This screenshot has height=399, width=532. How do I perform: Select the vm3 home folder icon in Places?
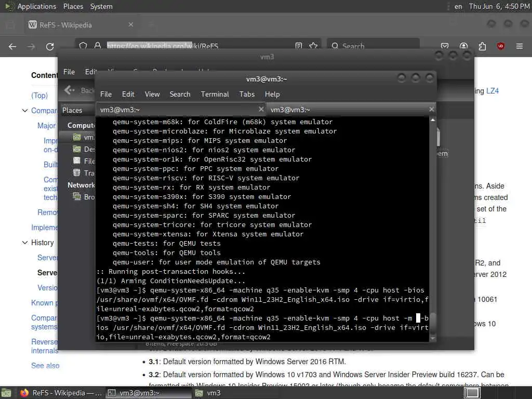pyautogui.click(x=77, y=137)
